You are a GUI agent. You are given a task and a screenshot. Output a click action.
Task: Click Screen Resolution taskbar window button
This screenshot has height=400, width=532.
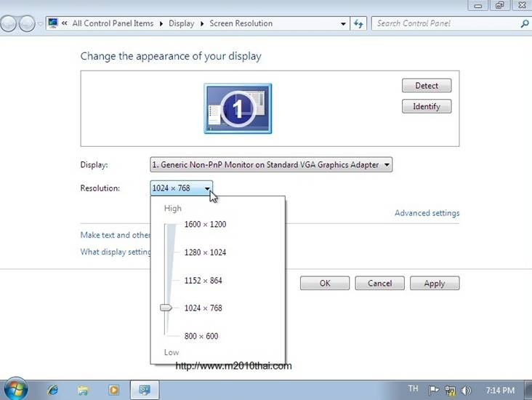click(x=145, y=390)
